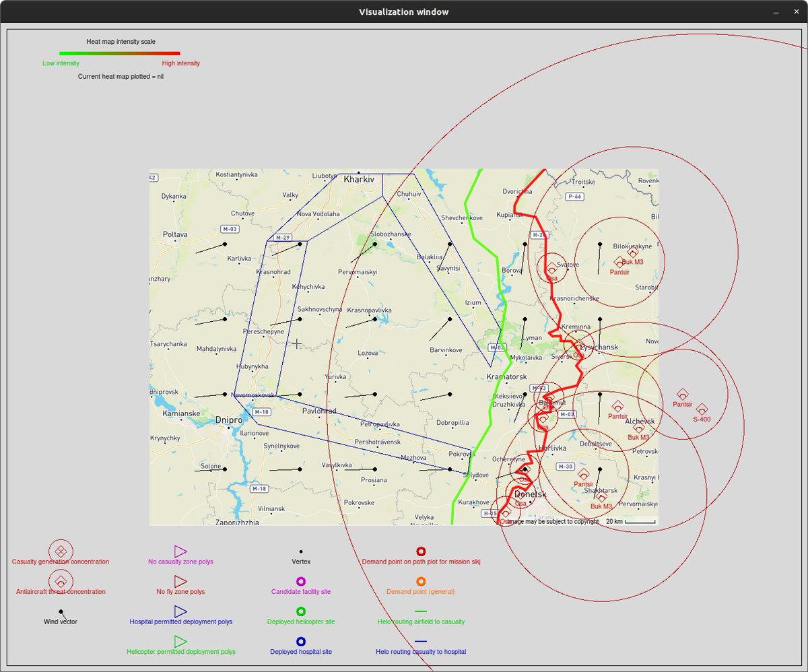808x672 pixels.
Task: Click the 'Candidate facility site' legend text
Action: coord(301,592)
